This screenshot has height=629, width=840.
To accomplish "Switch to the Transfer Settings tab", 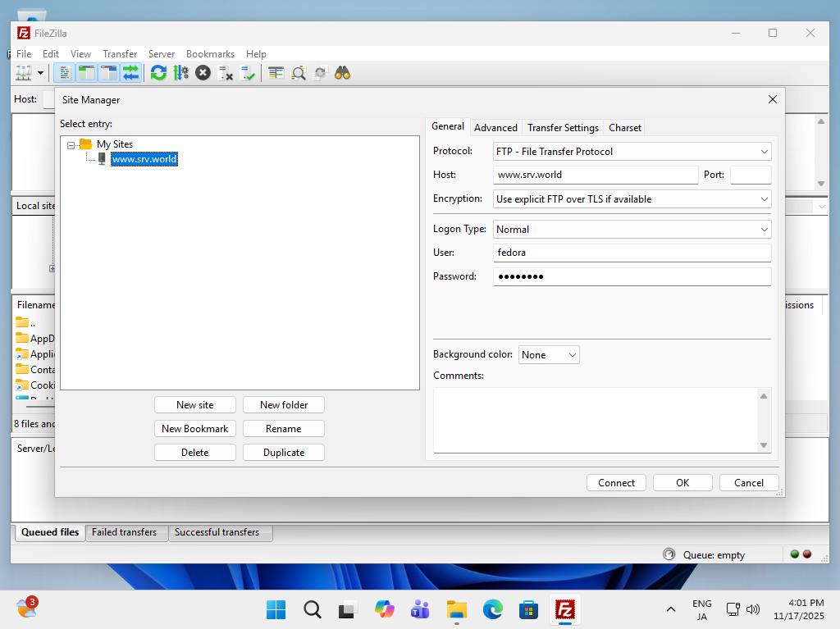I will (x=563, y=127).
